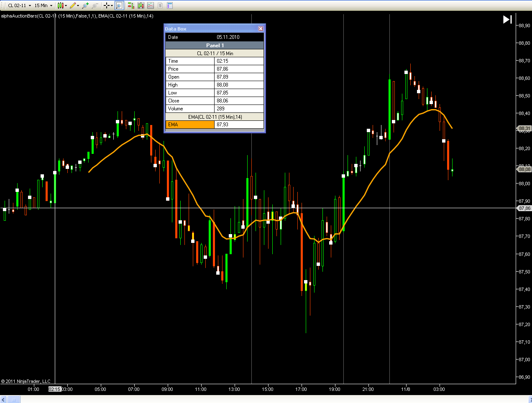This screenshot has height=403, width=532.
Task: Open the CL 02-11 instrument dropdown
Action: [x=19, y=5]
